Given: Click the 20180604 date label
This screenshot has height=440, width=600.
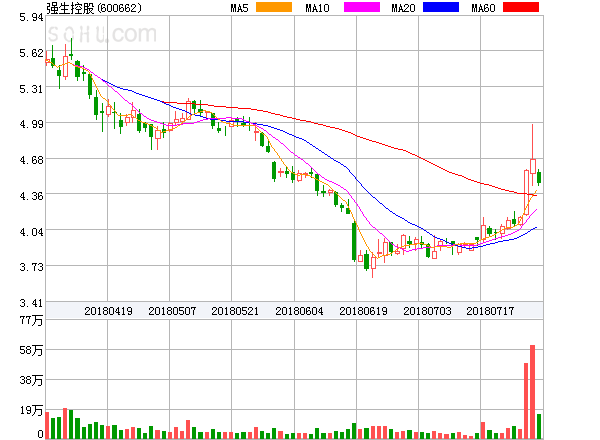Looking at the screenshot, I should click(299, 311).
